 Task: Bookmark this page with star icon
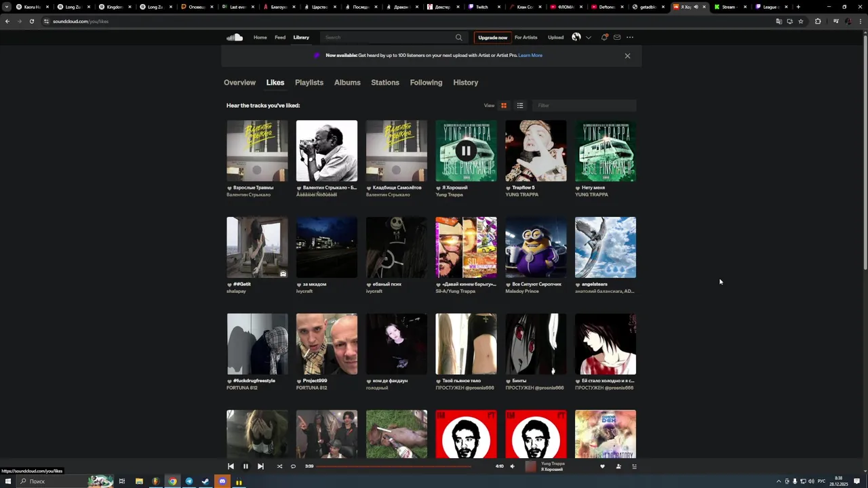(x=801, y=21)
